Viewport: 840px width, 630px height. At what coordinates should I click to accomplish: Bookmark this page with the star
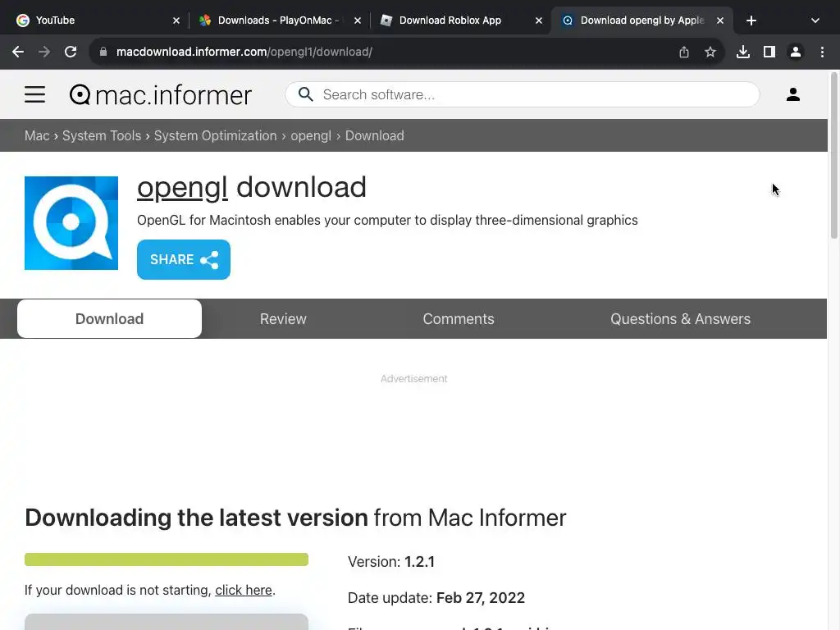coord(710,52)
